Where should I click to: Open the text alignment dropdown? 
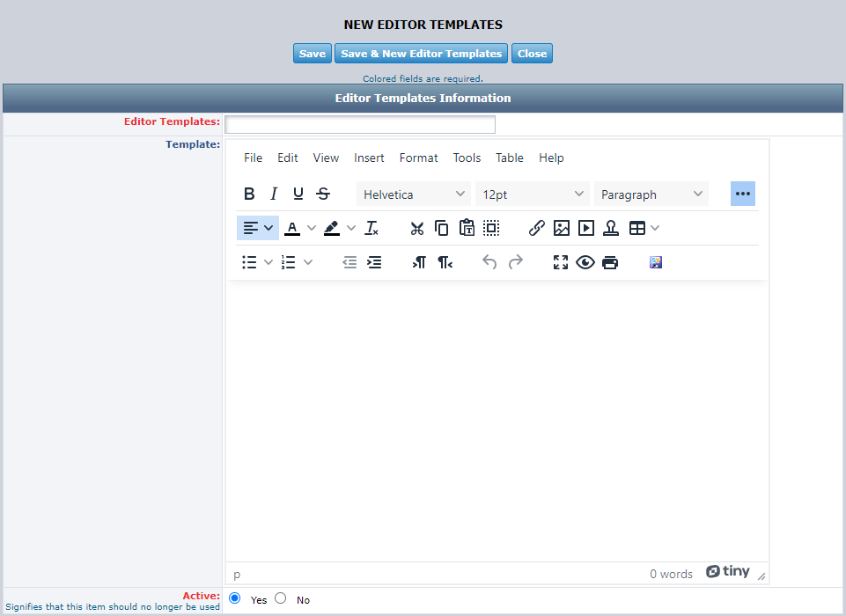tap(258, 228)
